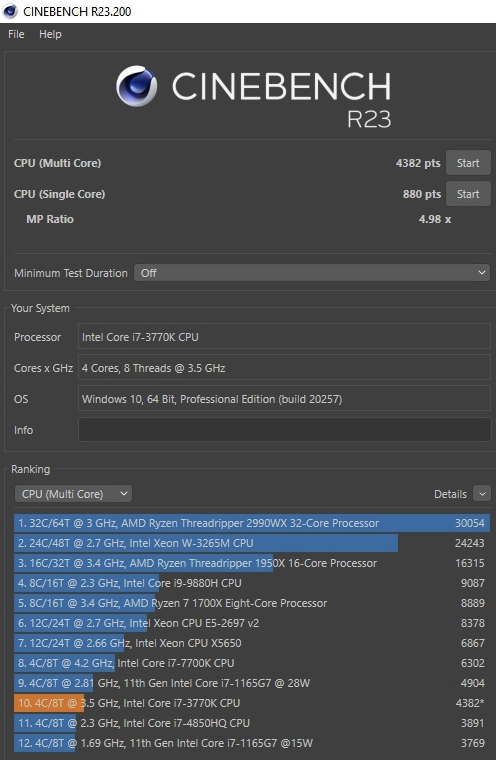496x760 pixels.
Task: Start the CPU Multi Core test
Action: 468,163
